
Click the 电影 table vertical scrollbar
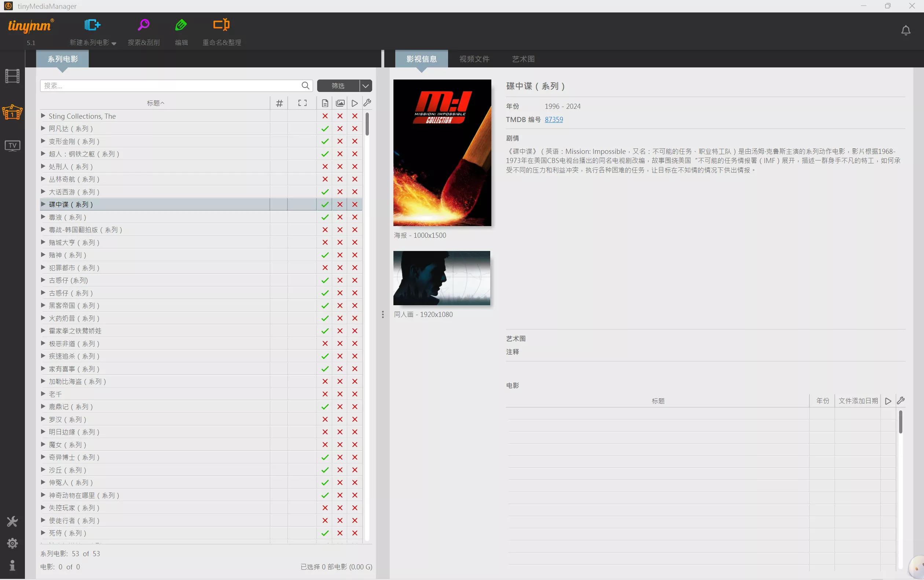(900, 422)
